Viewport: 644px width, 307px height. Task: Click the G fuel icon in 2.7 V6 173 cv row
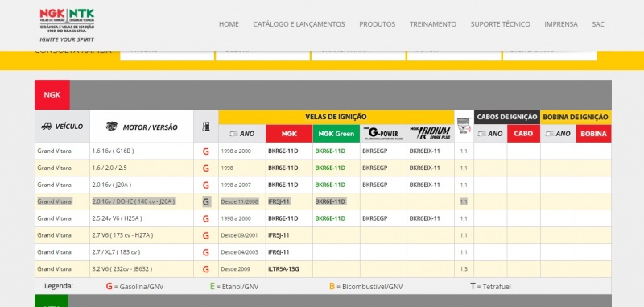click(206, 235)
